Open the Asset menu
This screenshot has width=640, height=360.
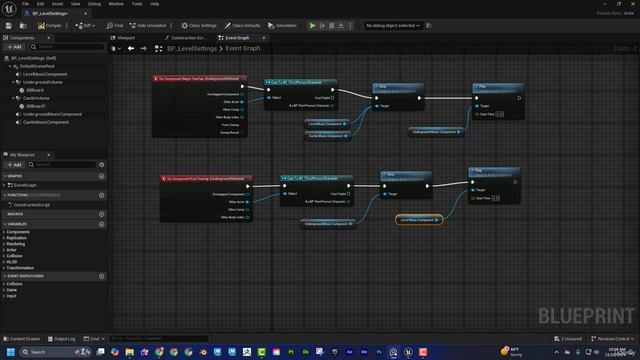click(x=58, y=4)
